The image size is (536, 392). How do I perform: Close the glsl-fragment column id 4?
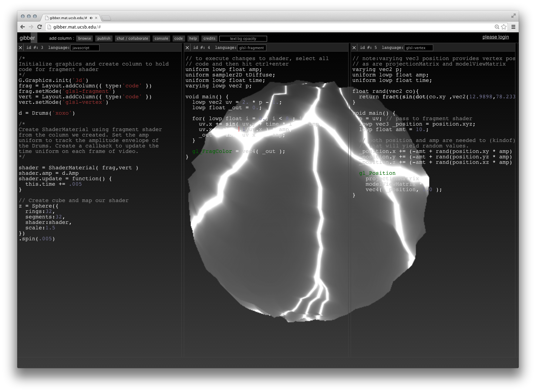(187, 48)
